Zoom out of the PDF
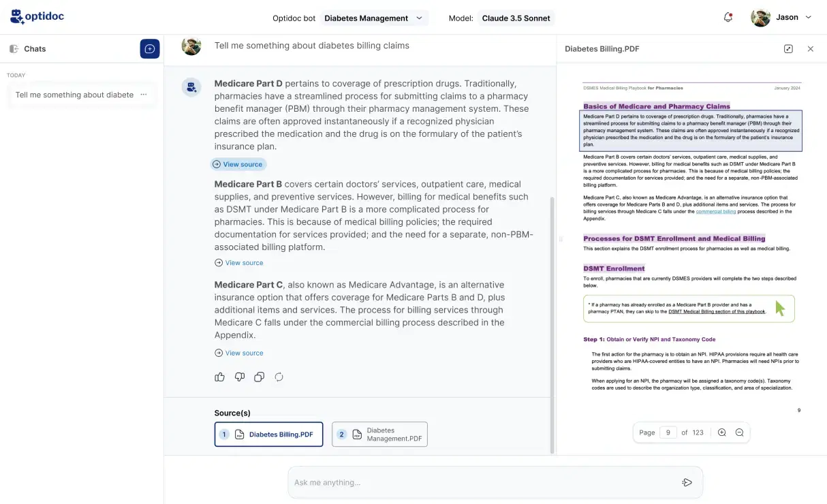 (x=740, y=432)
